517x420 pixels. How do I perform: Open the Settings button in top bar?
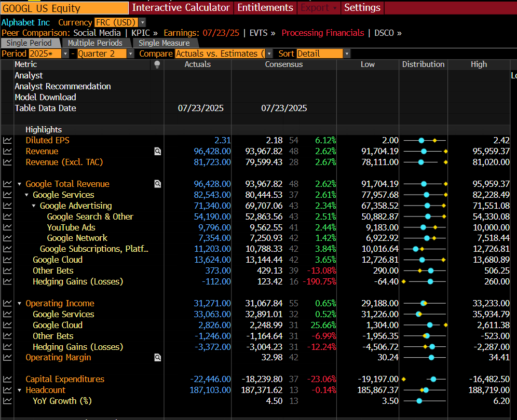tap(362, 8)
